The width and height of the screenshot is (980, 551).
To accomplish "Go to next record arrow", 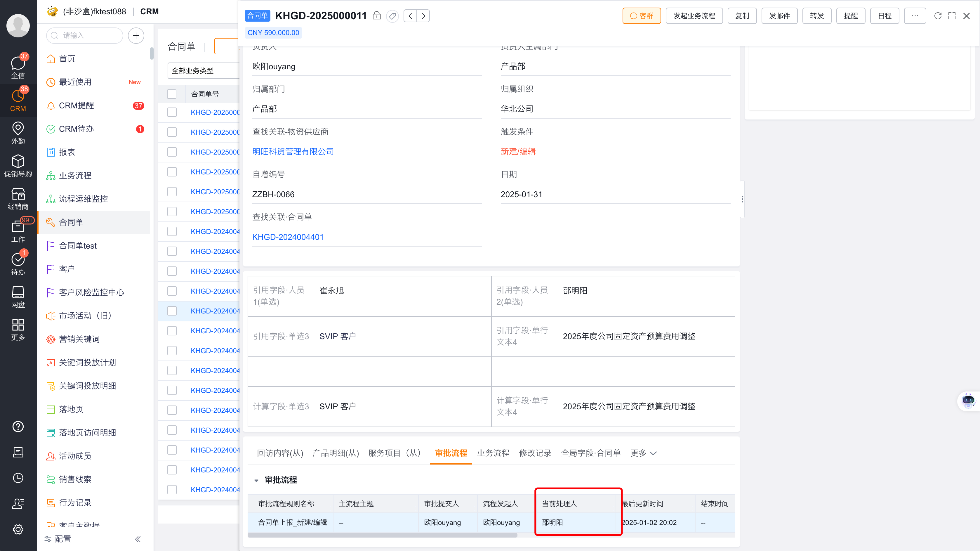I will 423,15.
